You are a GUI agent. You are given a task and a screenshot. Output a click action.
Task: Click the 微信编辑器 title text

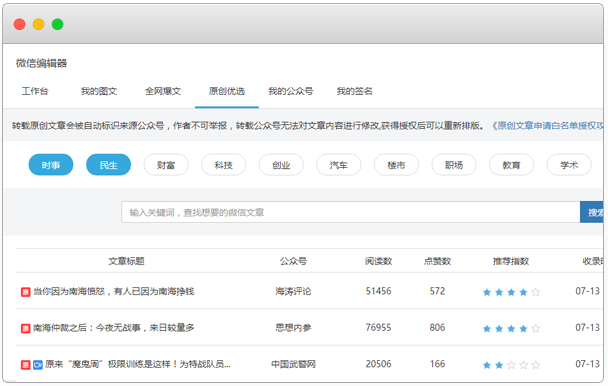[41, 63]
